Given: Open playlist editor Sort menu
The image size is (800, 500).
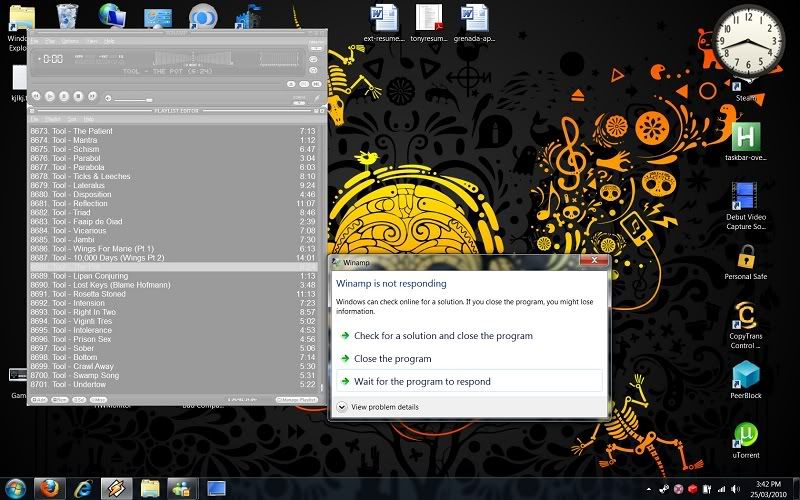Looking at the screenshot, I should click(71, 119).
